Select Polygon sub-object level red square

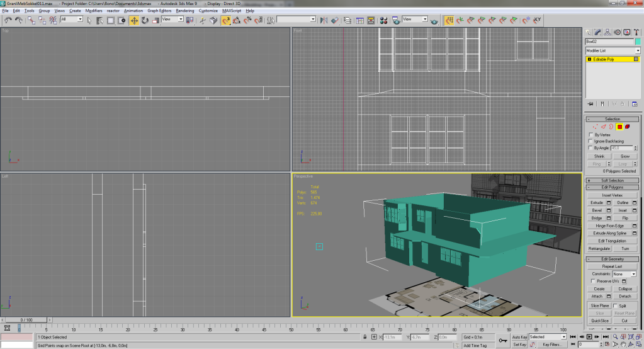pyautogui.click(x=619, y=127)
